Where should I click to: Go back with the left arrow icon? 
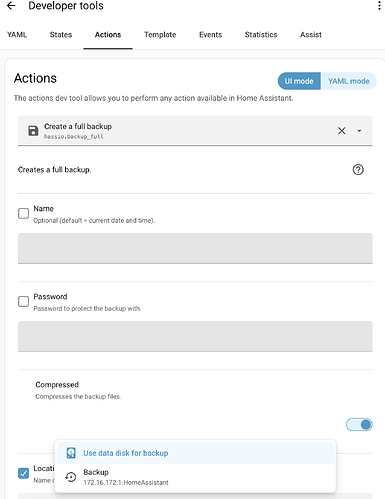click(11, 6)
